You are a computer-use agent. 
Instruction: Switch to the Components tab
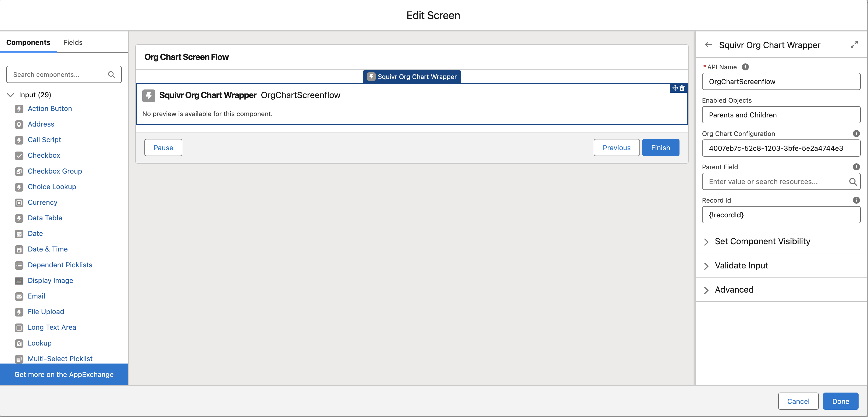pyautogui.click(x=28, y=42)
